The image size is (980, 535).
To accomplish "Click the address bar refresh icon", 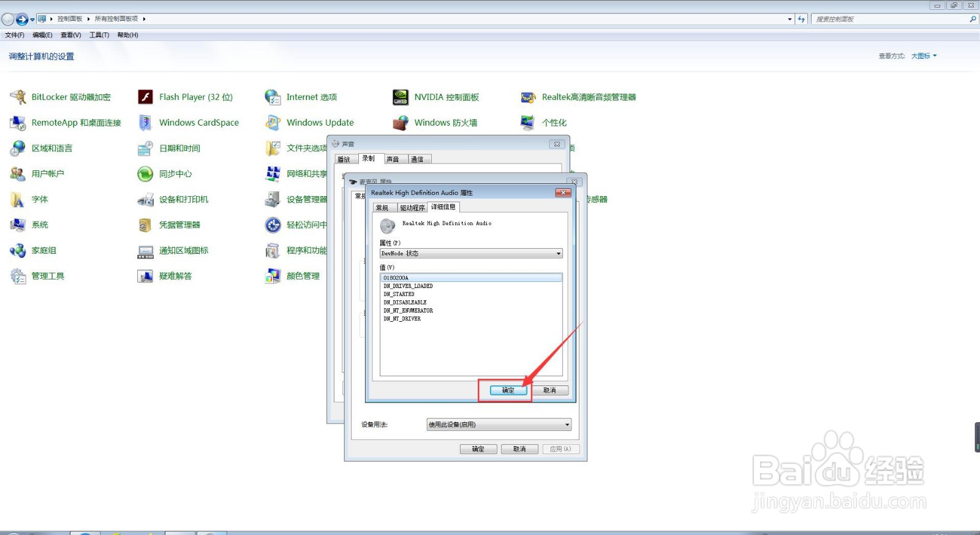I will (x=801, y=19).
